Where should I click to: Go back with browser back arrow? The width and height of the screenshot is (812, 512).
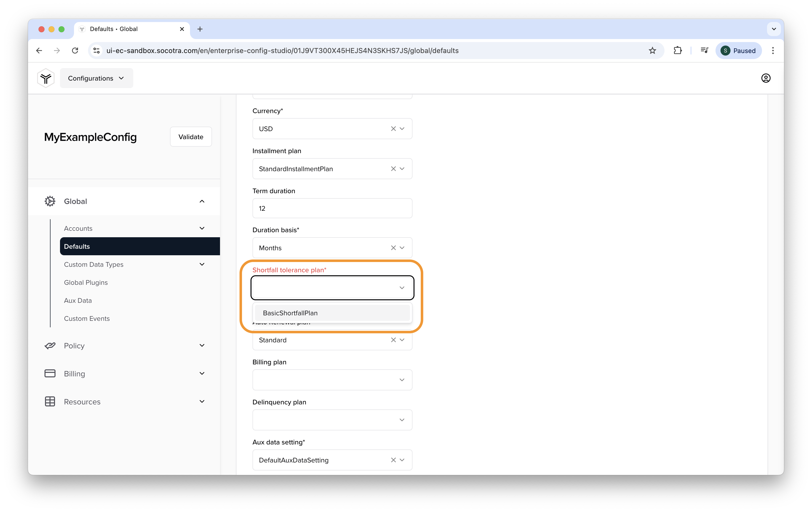pyautogui.click(x=39, y=51)
